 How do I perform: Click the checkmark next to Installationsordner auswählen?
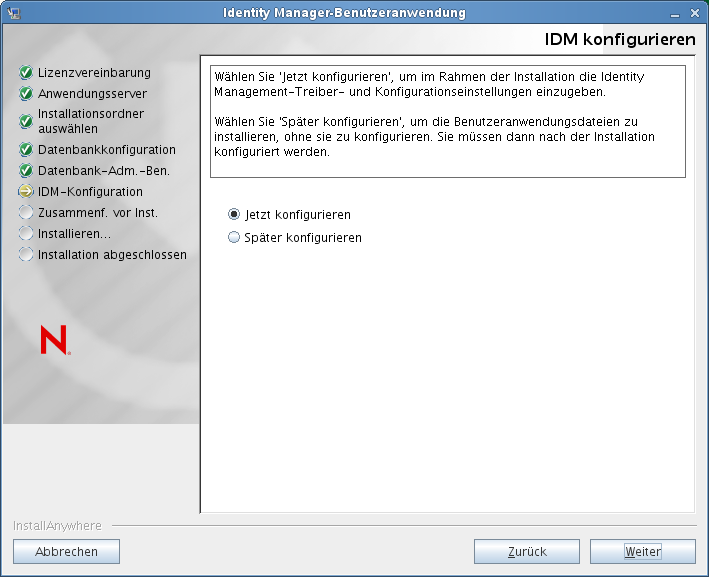26,121
